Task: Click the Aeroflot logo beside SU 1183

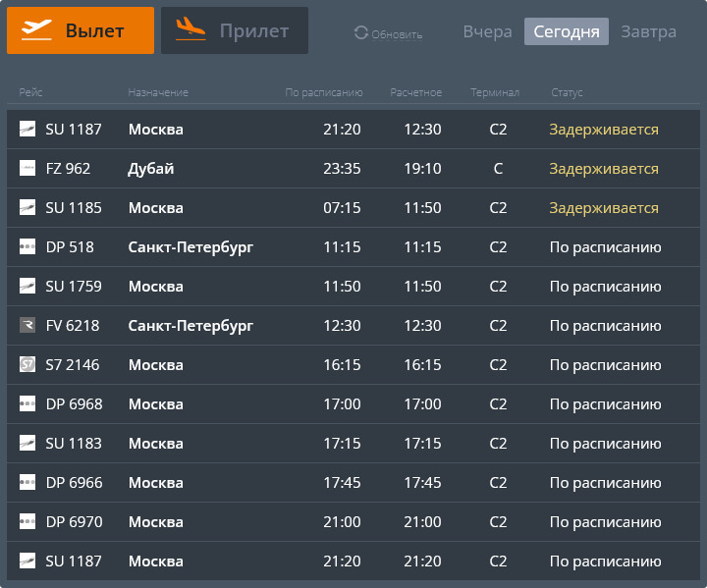Action: [x=27, y=444]
